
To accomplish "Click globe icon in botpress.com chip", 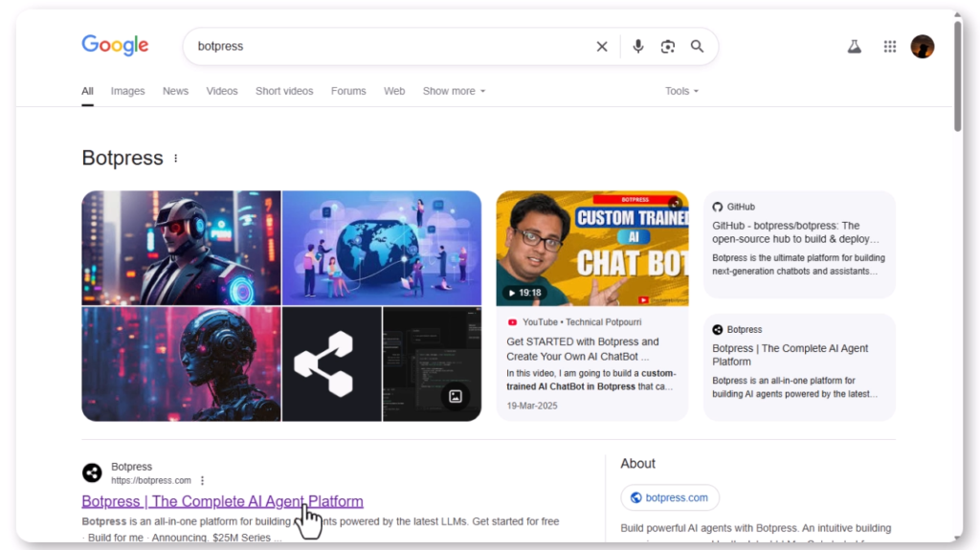I will coord(635,497).
